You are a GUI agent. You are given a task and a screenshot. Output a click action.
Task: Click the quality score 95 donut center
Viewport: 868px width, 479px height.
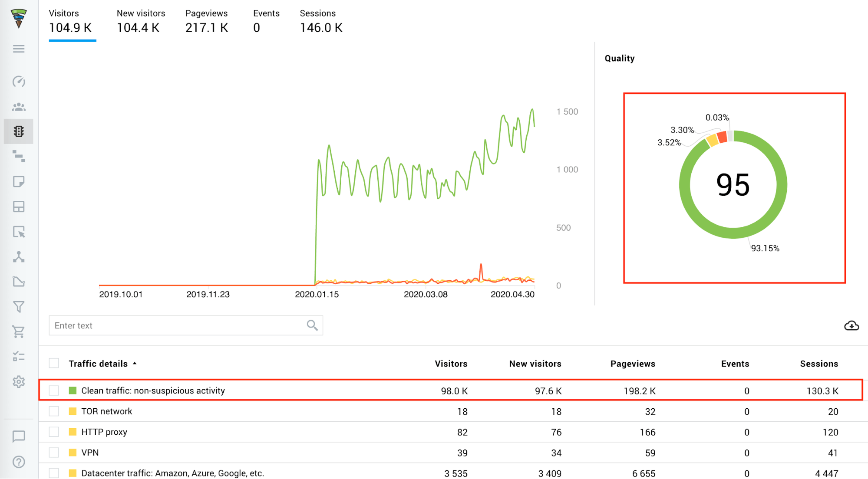(x=733, y=185)
